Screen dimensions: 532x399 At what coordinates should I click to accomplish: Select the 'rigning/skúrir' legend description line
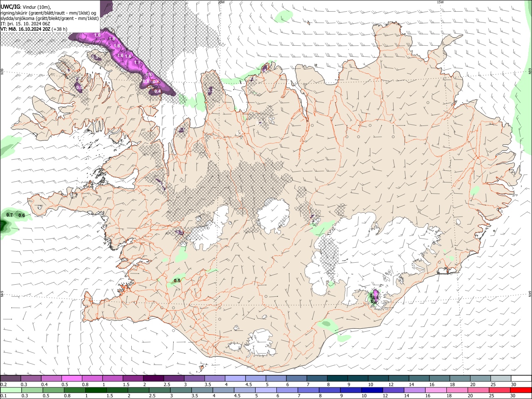click(48, 12)
